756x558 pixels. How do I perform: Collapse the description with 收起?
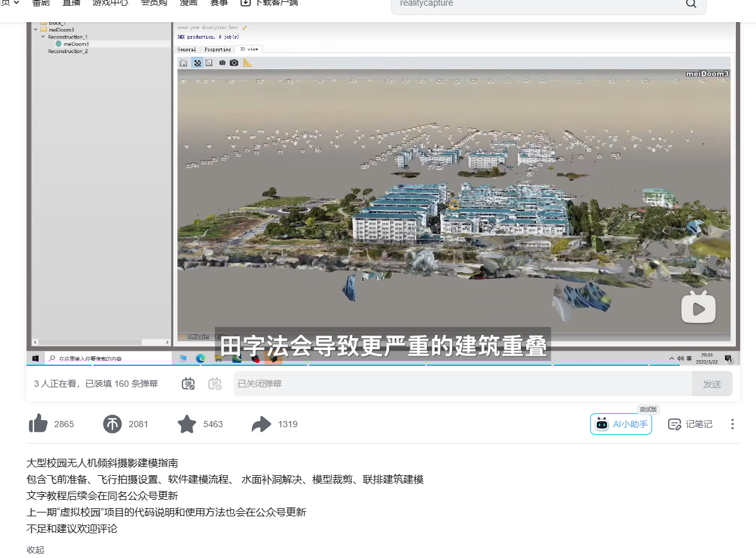tap(35, 549)
